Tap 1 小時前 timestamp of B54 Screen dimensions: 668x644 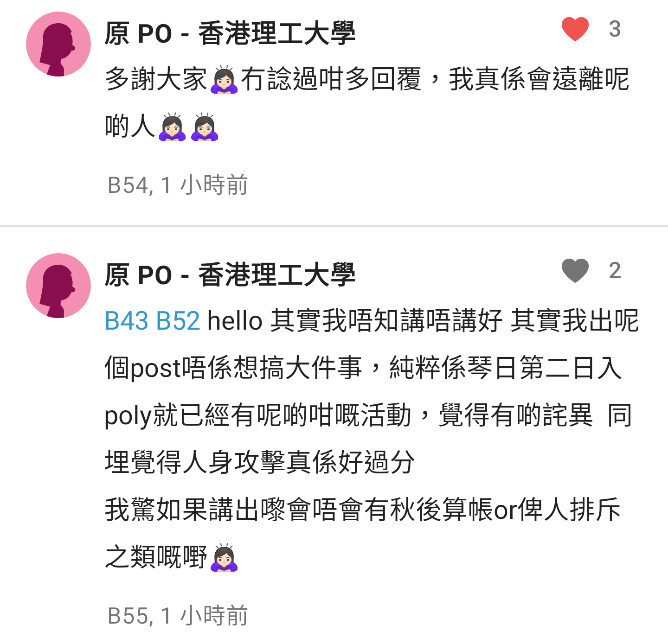click(204, 185)
